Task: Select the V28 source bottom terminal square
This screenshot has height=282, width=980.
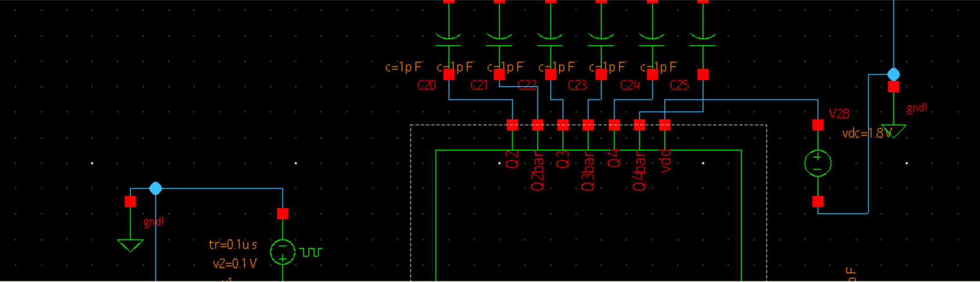Action: coord(818,201)
